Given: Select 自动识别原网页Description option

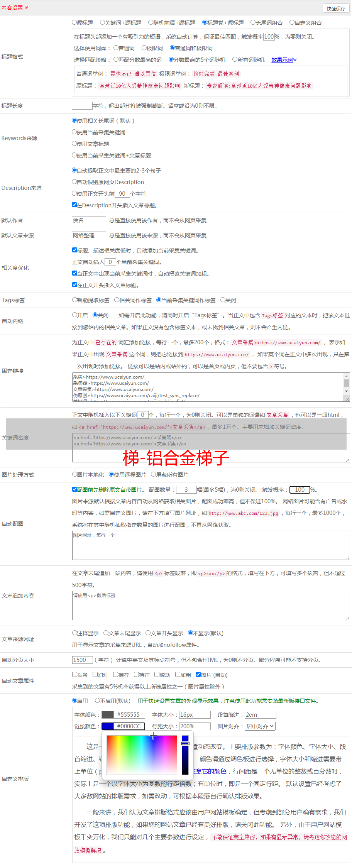Looking at the screenshot, I should tap(74, 182).
